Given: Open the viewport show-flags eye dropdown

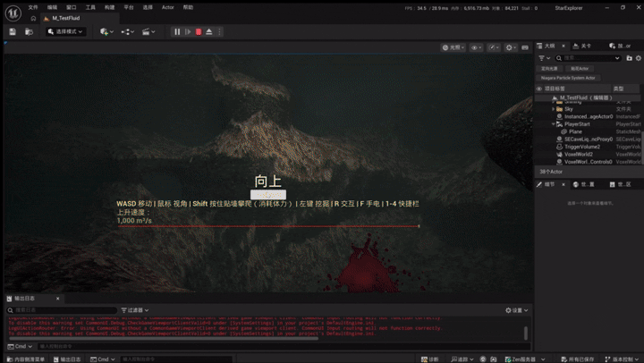Looking at the screenshot, I should click(476, 47).
